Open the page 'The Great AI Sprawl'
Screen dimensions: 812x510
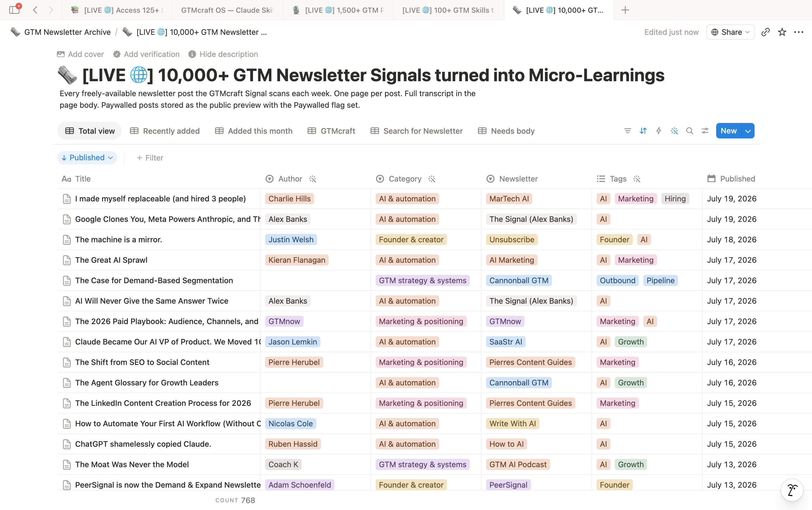(x=111, y=260)
